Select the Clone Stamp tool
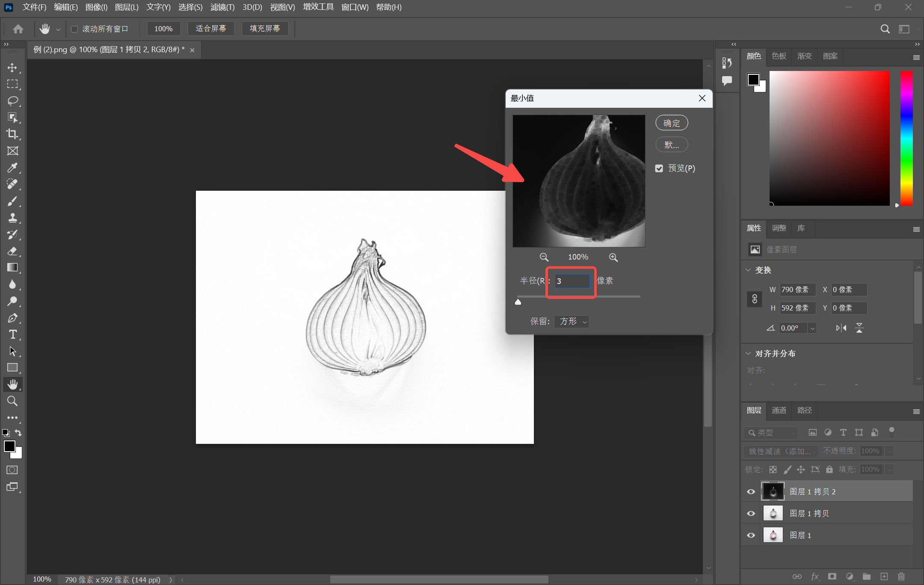Viewport: 924px width, 585px height. click(12, 218)
